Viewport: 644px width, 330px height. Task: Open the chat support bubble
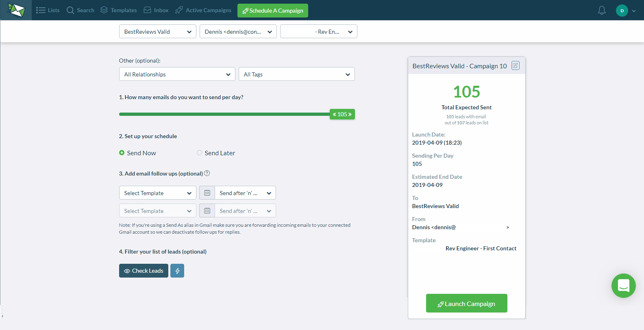point(624,286)
